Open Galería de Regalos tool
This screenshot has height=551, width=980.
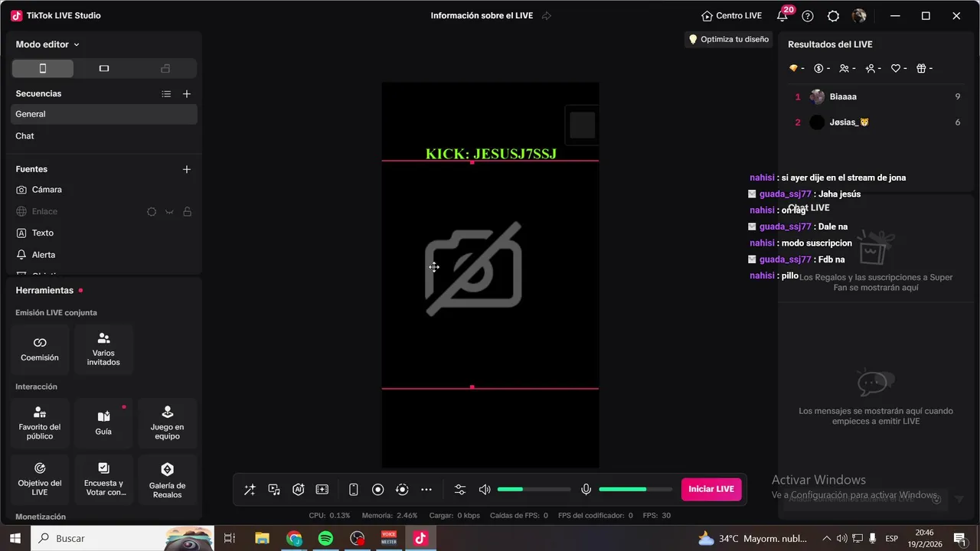tap(167, 479)
